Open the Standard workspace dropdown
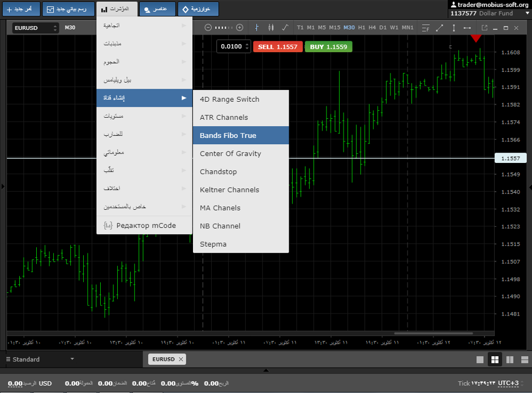Screen dimensions: 532x393 point(40,359)
